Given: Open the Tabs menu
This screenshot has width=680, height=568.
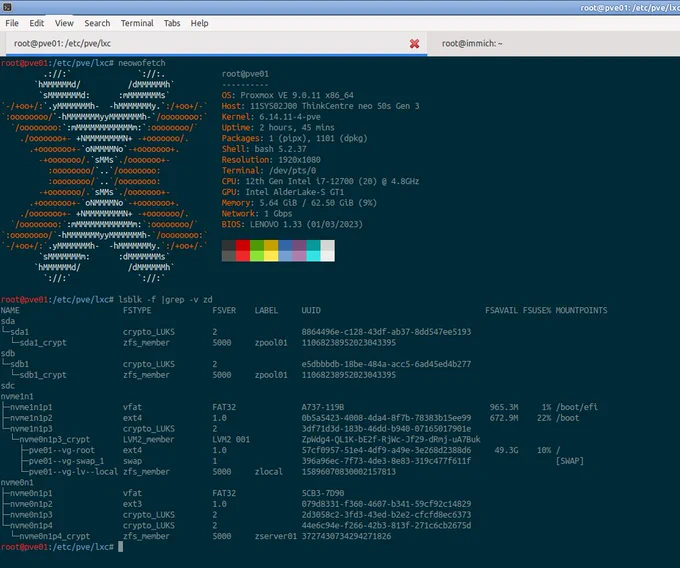Looking at the screenshot, I should [172, 23].
